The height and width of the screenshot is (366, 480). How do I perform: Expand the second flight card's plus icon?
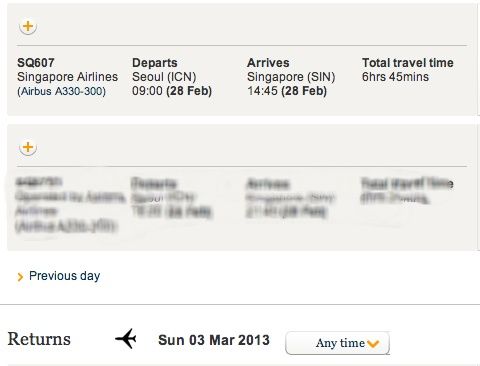pos(28,147)
